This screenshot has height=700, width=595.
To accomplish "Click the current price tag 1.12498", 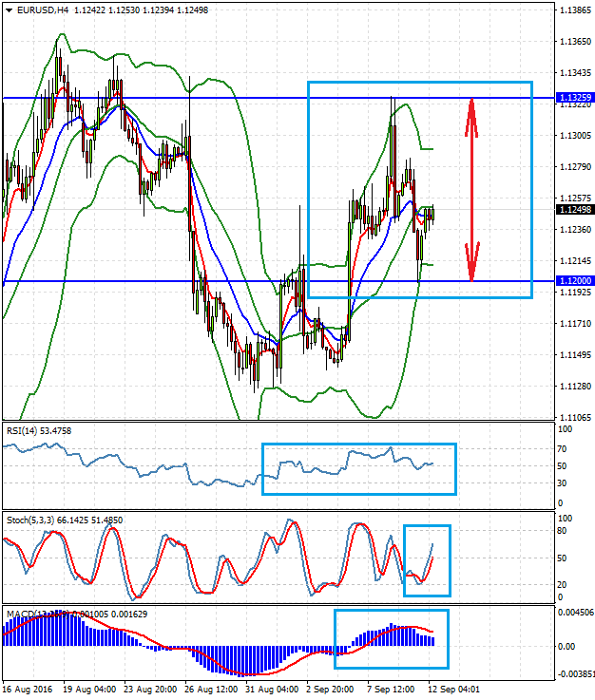I will [576, 210].
